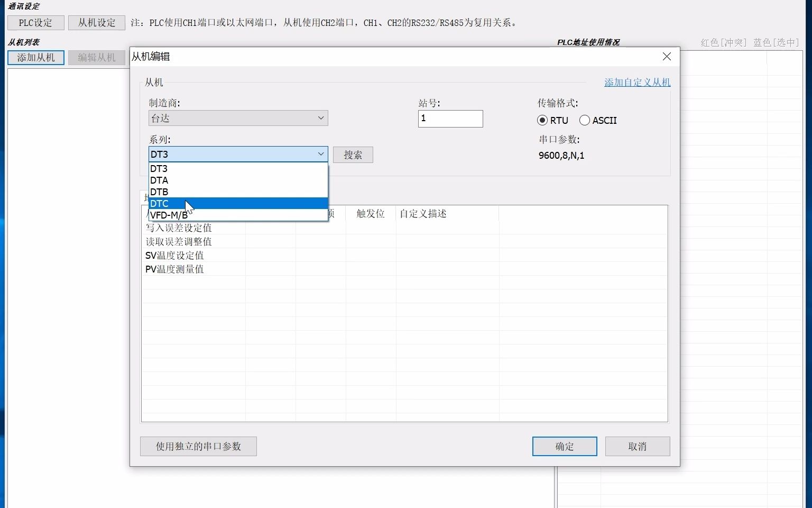Screen dimensions: 812x508
Task: Choose VFD-M/B from the series list
Action: click(x=238, y=215)
